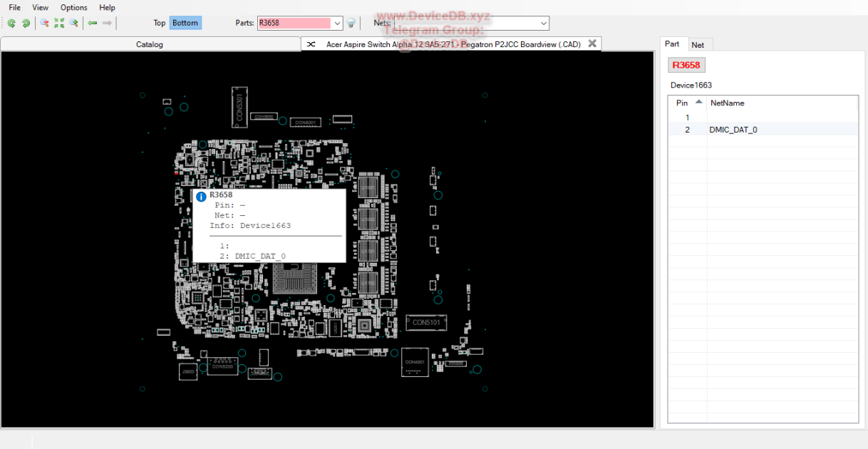The width and height of the screenshot is (868, 449).
Task: Switch to the Catalog tab
Action: click(x=150, y=44)
